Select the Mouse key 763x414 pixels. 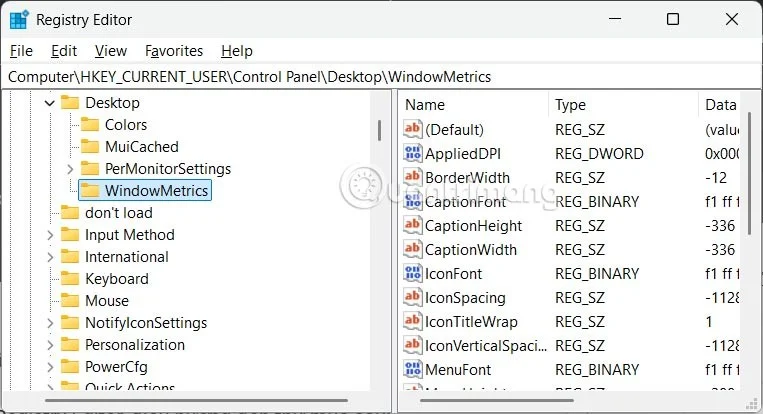coord(107,301)
